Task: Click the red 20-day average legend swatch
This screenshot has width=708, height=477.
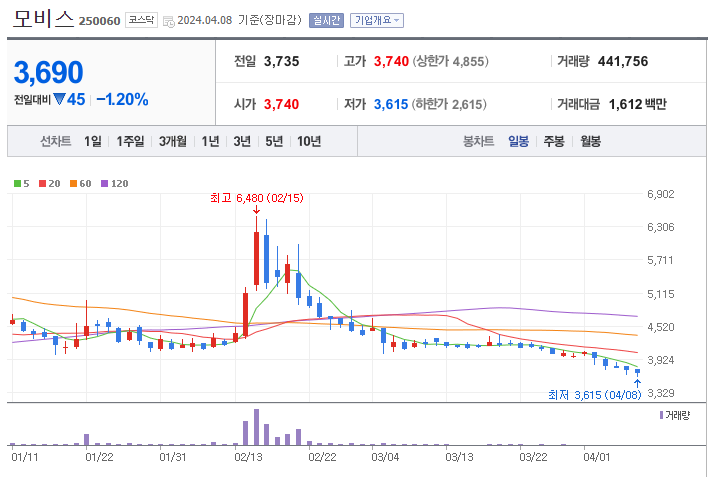Action: [42, 183]
